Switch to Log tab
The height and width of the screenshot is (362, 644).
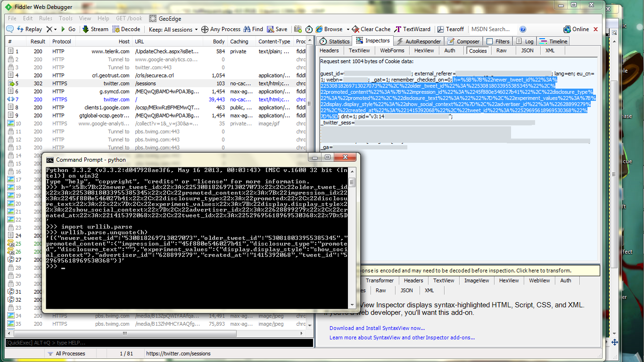pos(525,41)
